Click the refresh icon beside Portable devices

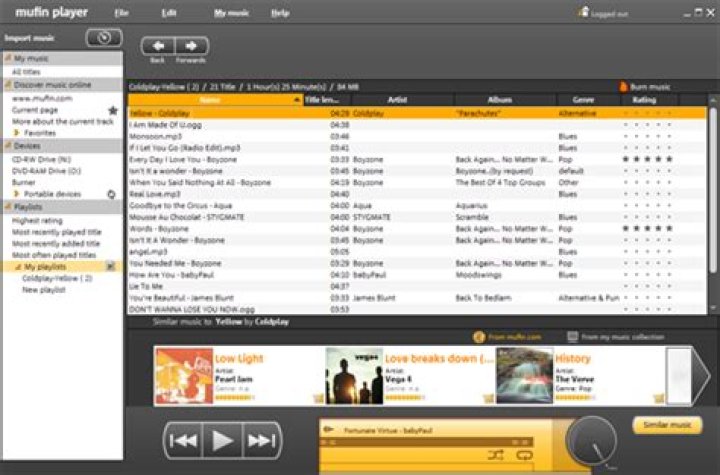click(x=111, y=194)
